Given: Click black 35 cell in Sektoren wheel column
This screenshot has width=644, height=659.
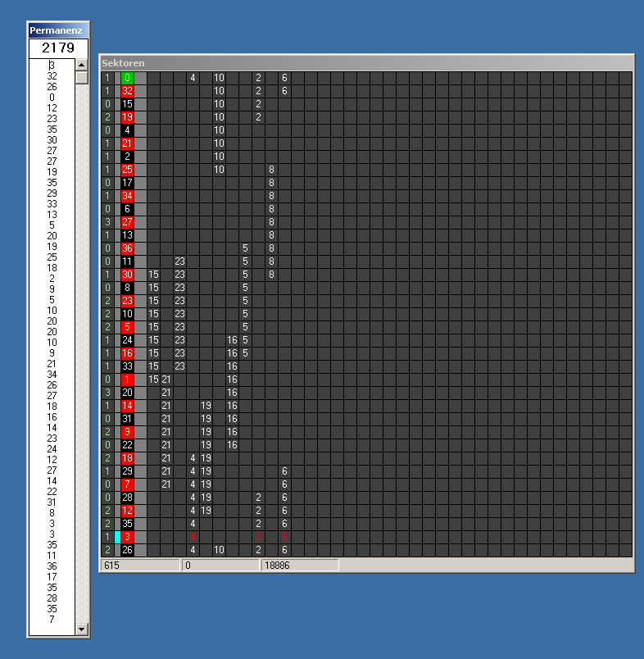Looking at the screenshot, I should (x=127, y=524).
